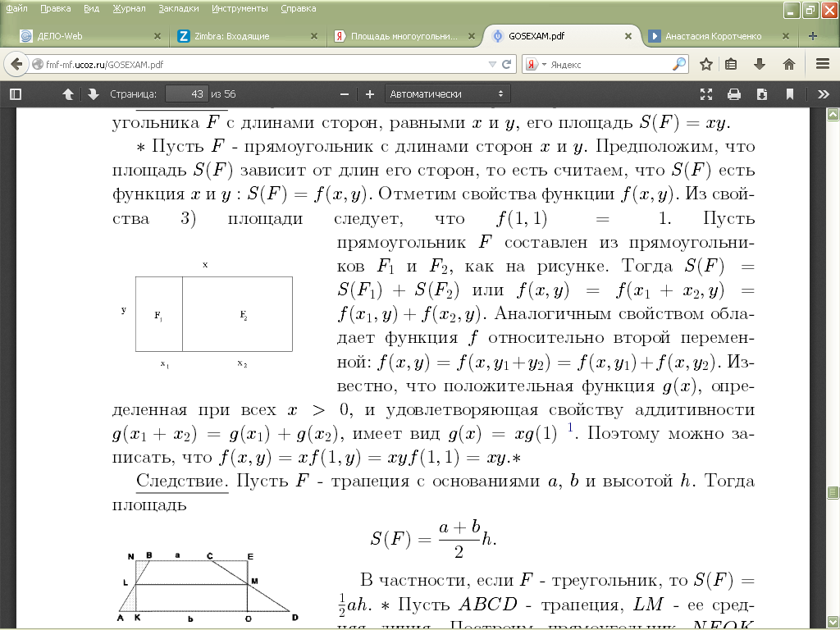Open the current view bookmark icon
Image resolution: width=840 pixels, height=630 pixels.
coord(790,94)
